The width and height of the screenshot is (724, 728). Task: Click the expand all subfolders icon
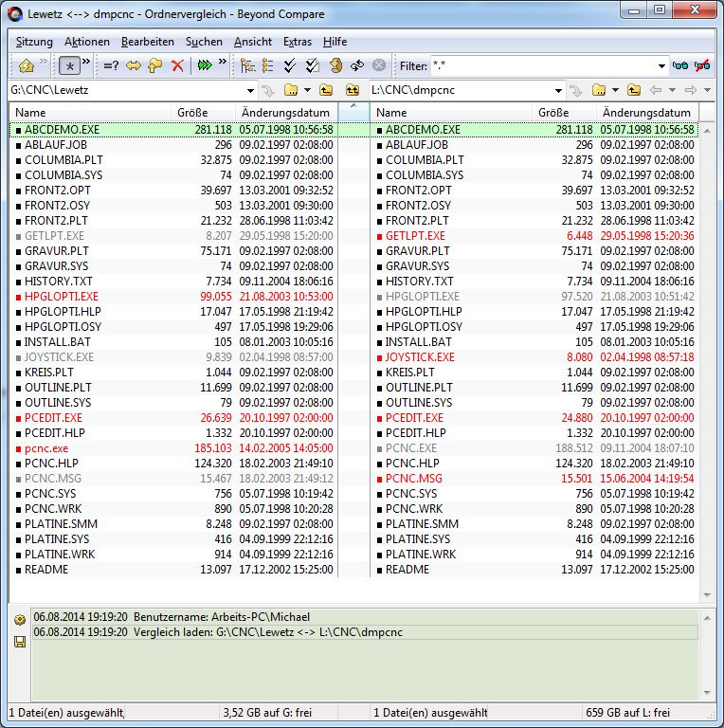247,65
